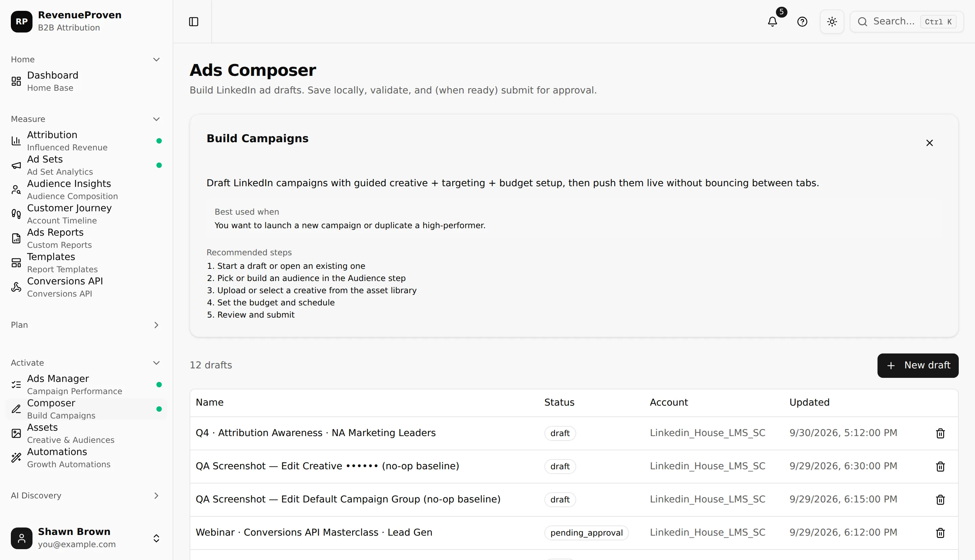
Task: Go to Audience Insights menu item
Action: (86, 190)
